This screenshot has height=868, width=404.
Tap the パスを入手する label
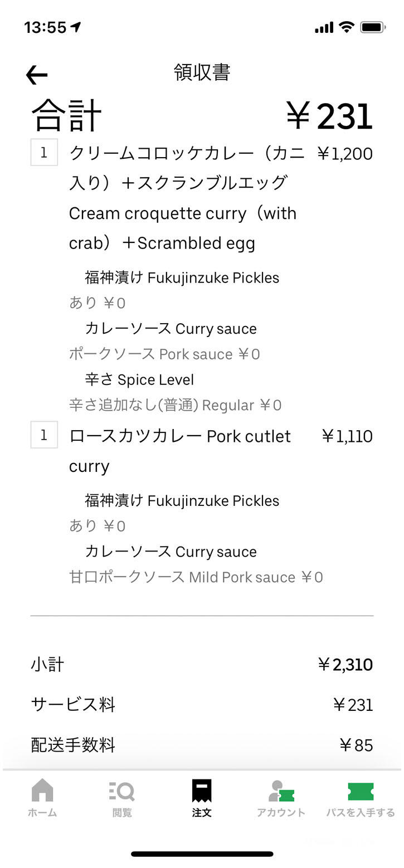[361, 813]
